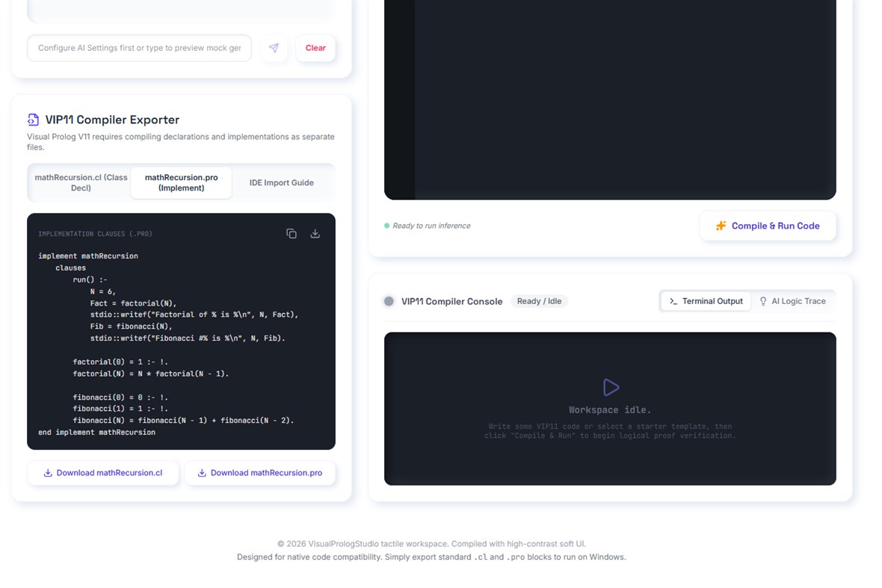Click the 'run() :-' code line
Viewport: 882px width, 588px height.
pos(90,280)
